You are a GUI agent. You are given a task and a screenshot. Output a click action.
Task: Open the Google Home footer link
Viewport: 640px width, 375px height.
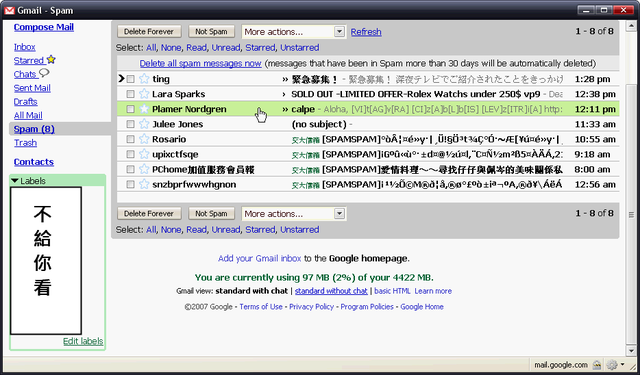pos(422,306)
